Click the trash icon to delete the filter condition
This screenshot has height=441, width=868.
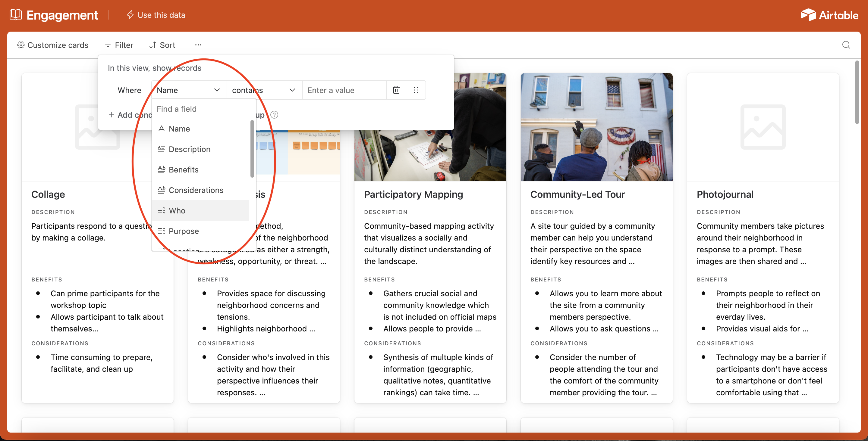pyautogui.click(x=396, y=90)
